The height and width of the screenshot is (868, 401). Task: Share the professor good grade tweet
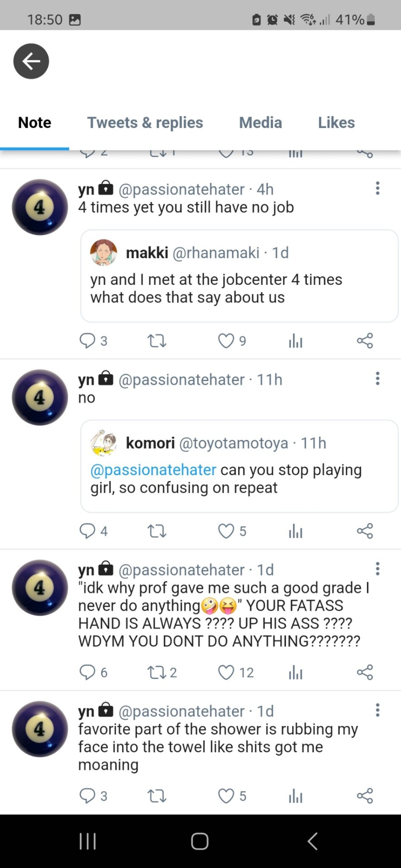(365, 673)
